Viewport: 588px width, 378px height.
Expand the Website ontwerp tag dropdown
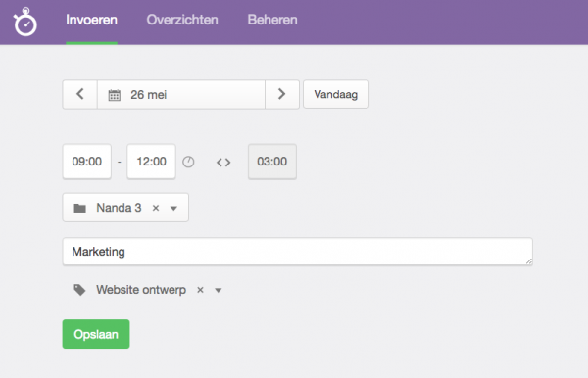(x=219, y=290)
